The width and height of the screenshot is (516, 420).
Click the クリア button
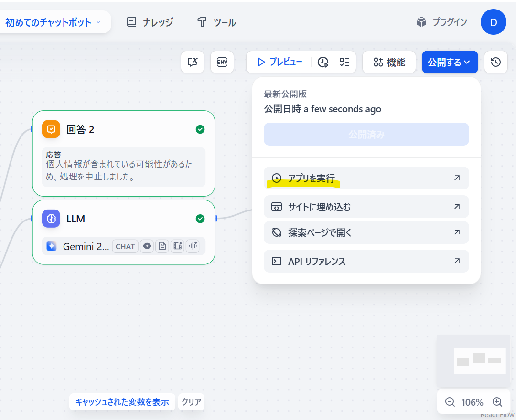(192, 402)
